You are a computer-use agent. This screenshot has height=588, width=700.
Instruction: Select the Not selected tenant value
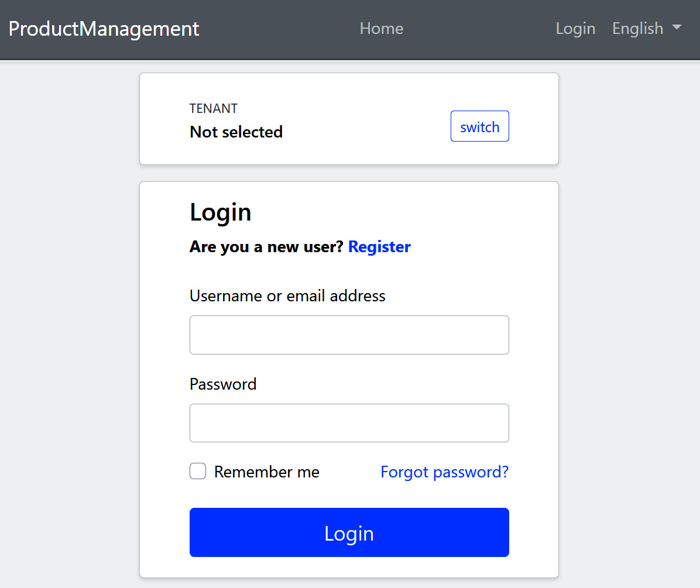pyautogui.click(x=236, y=132)
